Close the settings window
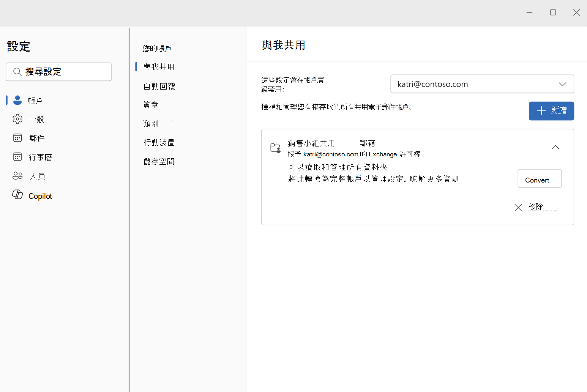 (576, 13)
